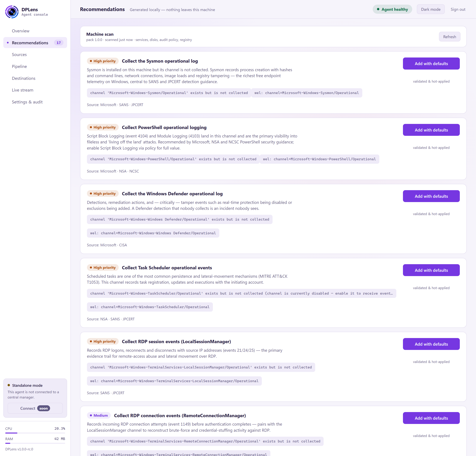
Task: Click the Machine scan heading
Action: click(x=100, y=34)
